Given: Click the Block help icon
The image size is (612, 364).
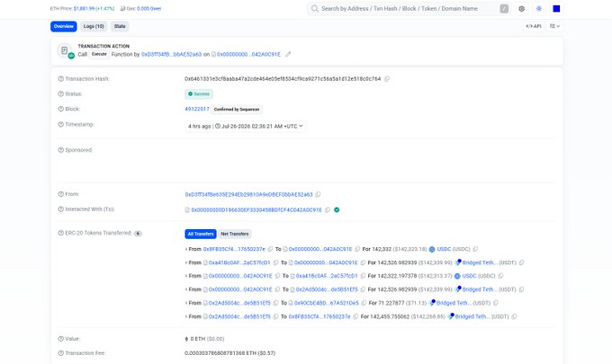Looking at the screenshot, I should point(61,109).
